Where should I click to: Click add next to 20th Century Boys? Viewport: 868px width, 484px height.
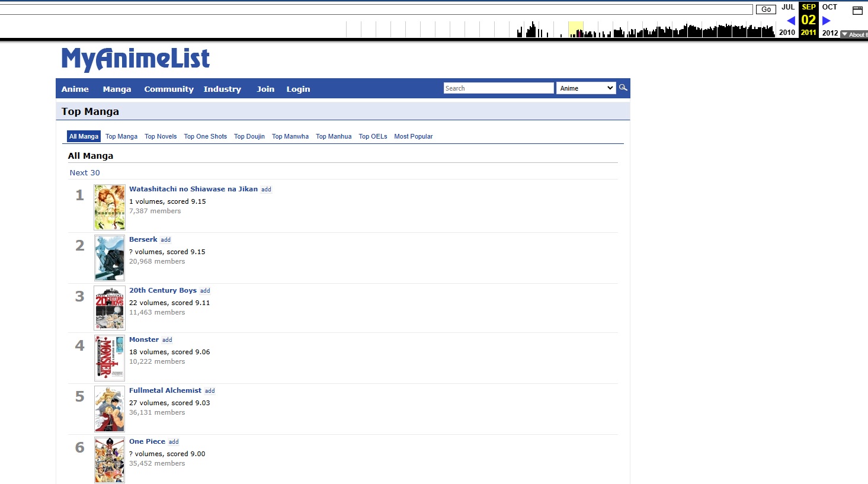point(205,291)
